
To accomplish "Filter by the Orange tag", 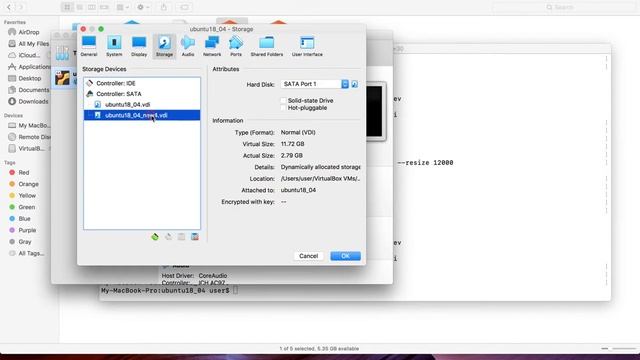I will [x=24, y=184].
